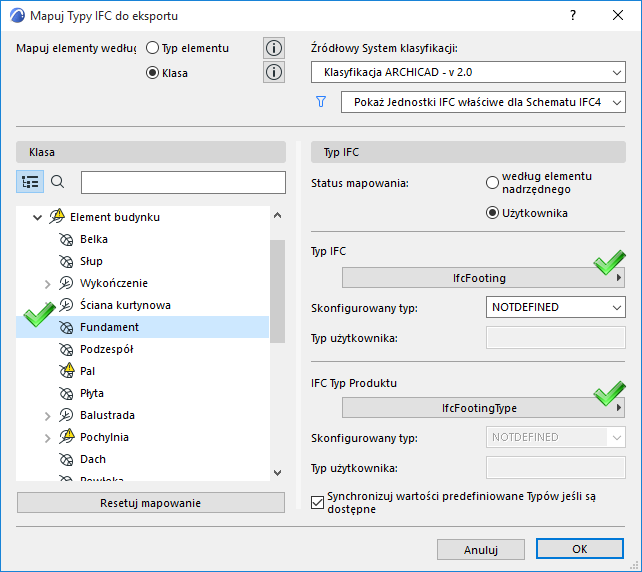Open Źródłowy System klasyfikacji dropdown
Viewport: 642px width, 572px height.
point(468,72)
